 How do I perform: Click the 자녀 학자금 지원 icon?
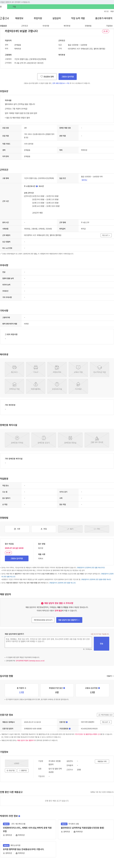pyautogui.click(x=100, y=369)
